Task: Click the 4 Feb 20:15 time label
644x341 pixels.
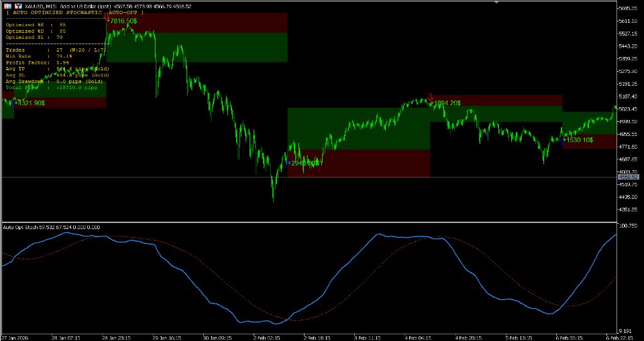Action: (468, 338)
